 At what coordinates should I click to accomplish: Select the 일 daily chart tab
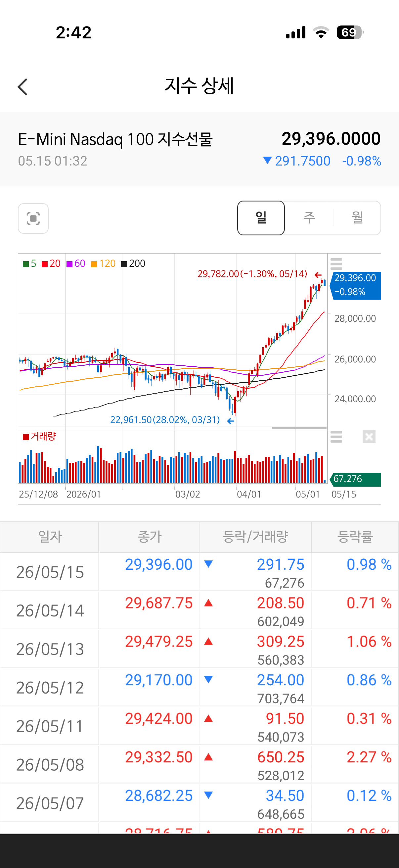[261, 218]
